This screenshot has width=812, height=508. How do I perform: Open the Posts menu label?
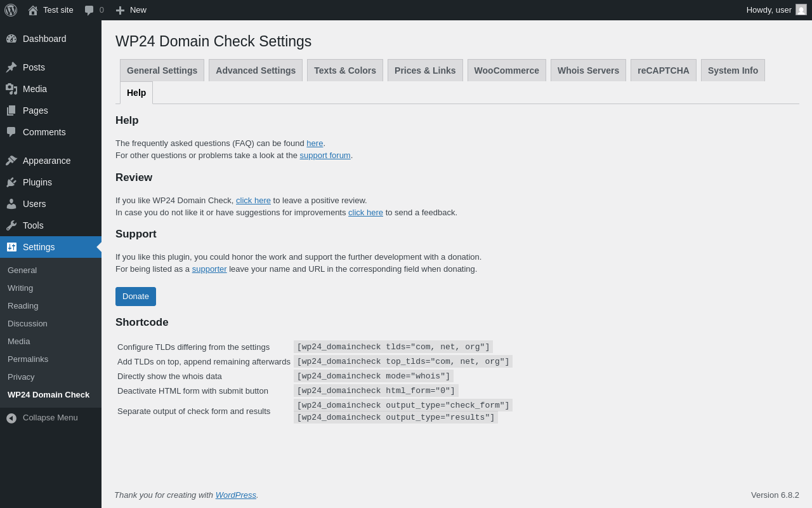click(34, 67)
